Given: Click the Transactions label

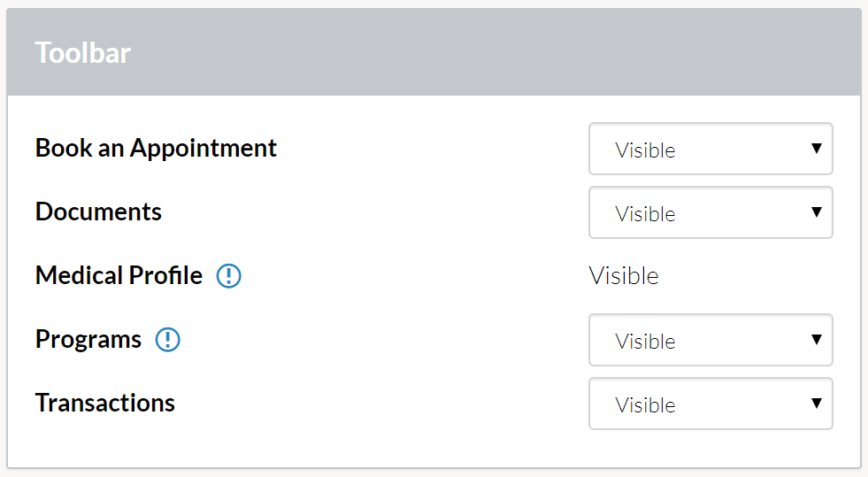Looking at the screenshot, I should pyautogui.click(x=105, y=403).
